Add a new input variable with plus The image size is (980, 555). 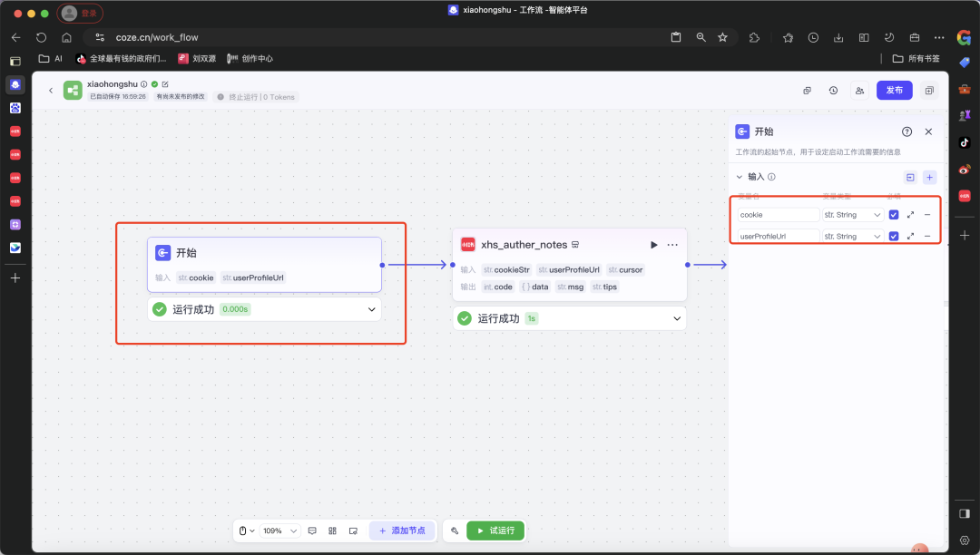[929, 178]
